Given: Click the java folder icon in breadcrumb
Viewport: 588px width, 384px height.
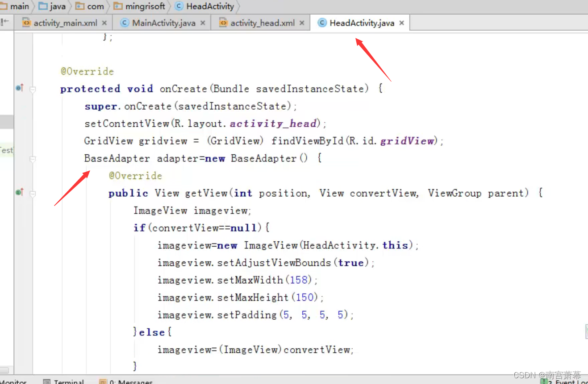Looking at the screenshot, I should point(43,6).
